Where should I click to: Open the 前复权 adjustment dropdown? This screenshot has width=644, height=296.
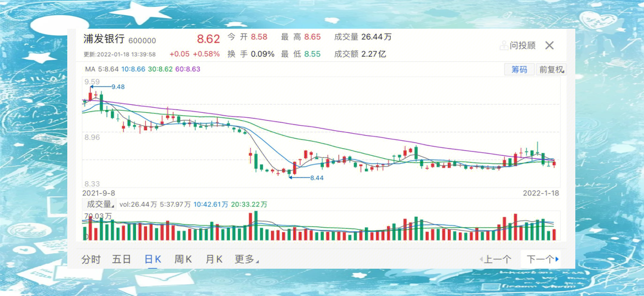tap(552, 70)
